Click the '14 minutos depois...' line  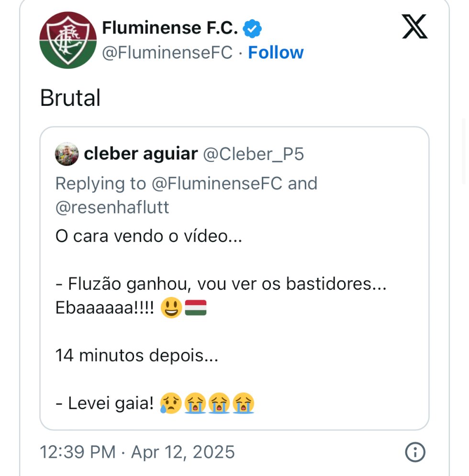point(137,355)
